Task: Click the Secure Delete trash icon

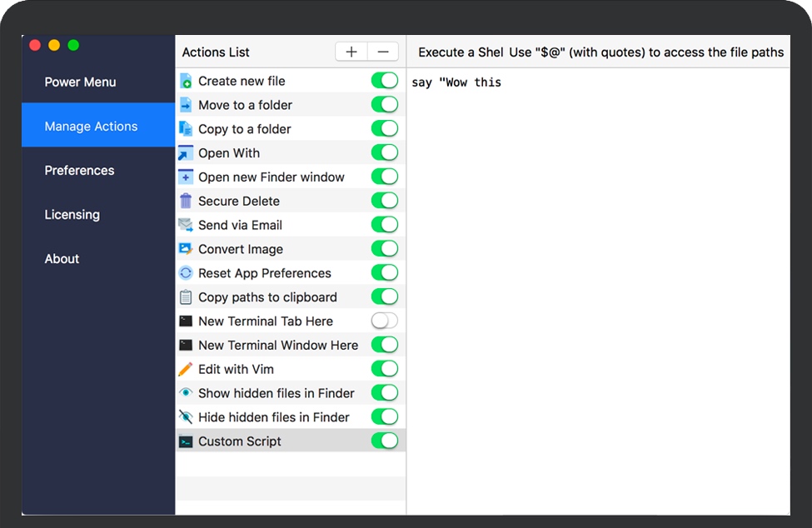Action: pyautogui.click(x=187, y=201)
